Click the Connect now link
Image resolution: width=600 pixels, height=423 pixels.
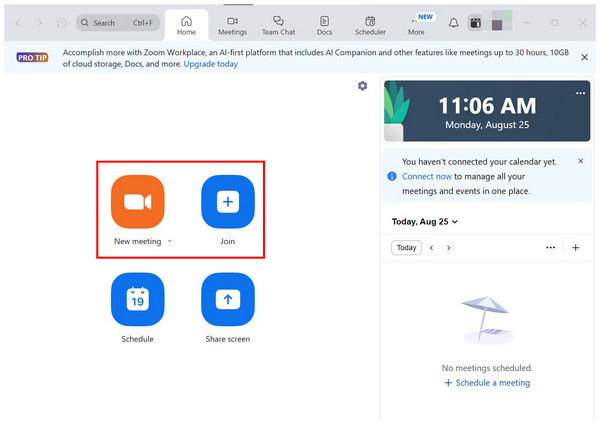[x=427, y=176]
